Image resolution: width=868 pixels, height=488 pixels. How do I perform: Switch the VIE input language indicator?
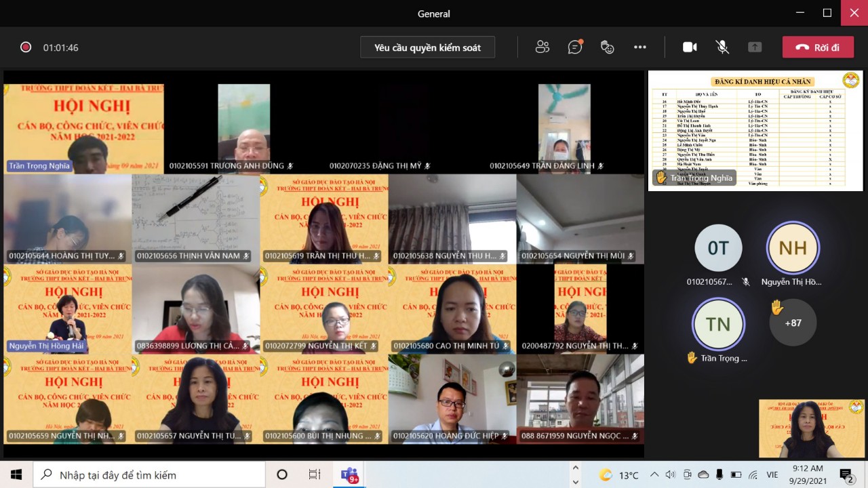coord(774,475)
